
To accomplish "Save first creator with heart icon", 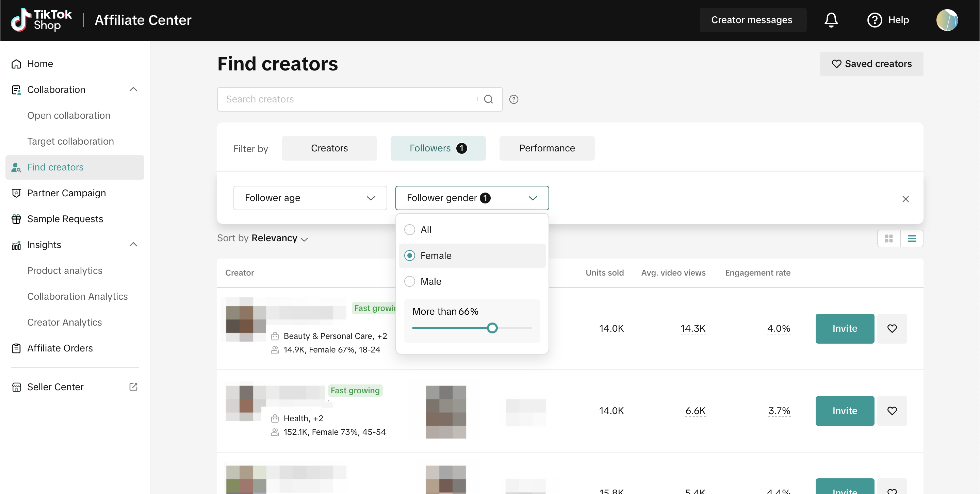I will point(892,328).
